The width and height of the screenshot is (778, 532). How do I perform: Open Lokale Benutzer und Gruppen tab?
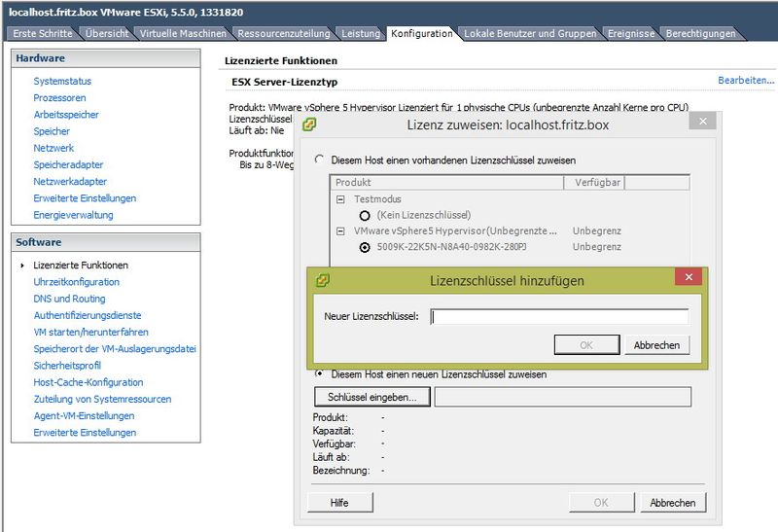click(530, 33)
